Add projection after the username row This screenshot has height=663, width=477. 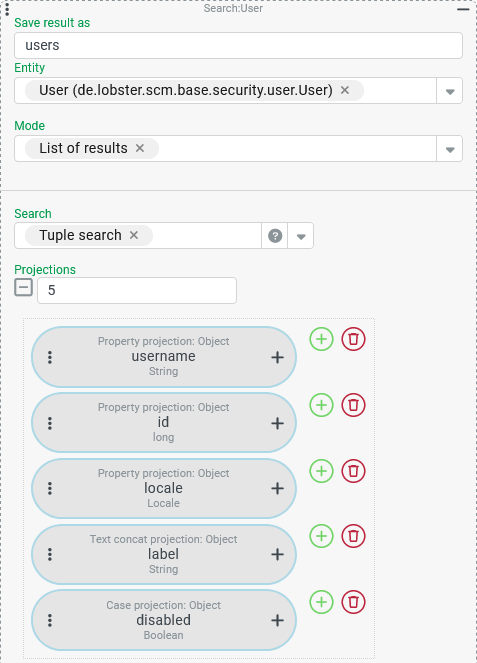pyautogui.click(x=321, y=339)
